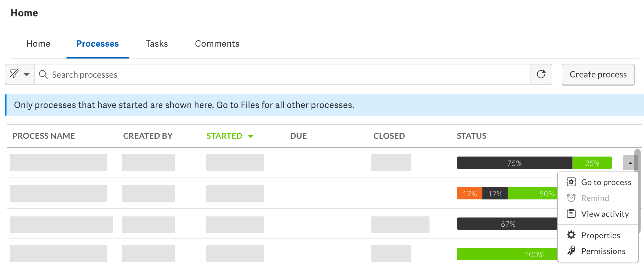Click the magnifier search icon
The width and height of the screenshot is (644, 269).
tap(43, 74)
